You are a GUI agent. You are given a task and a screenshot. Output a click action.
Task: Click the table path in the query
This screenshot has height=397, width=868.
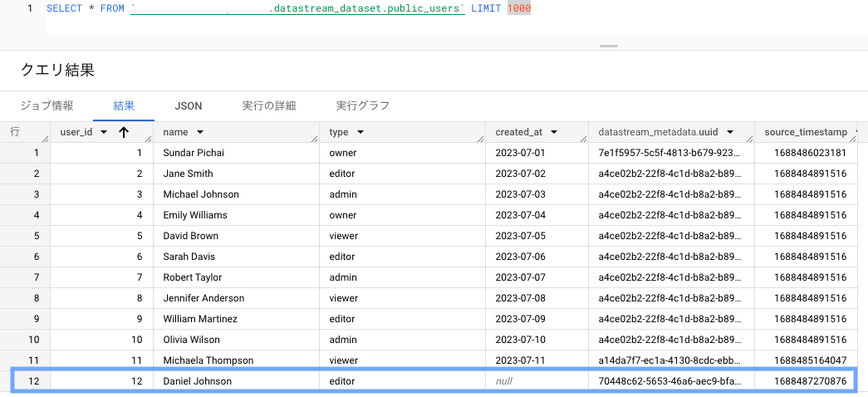click(x=298, y=9)
